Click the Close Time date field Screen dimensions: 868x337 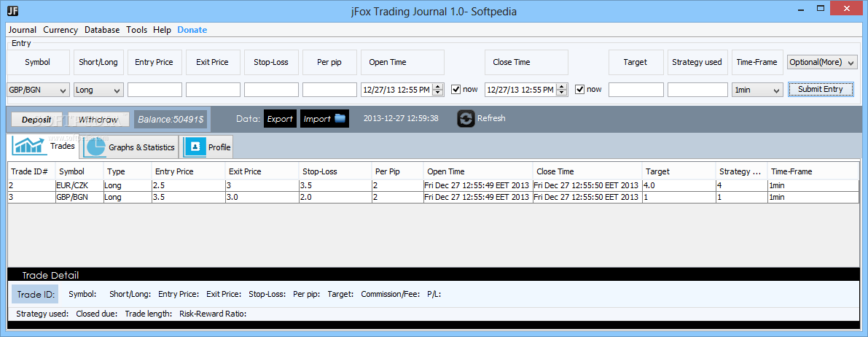[522, 90]
